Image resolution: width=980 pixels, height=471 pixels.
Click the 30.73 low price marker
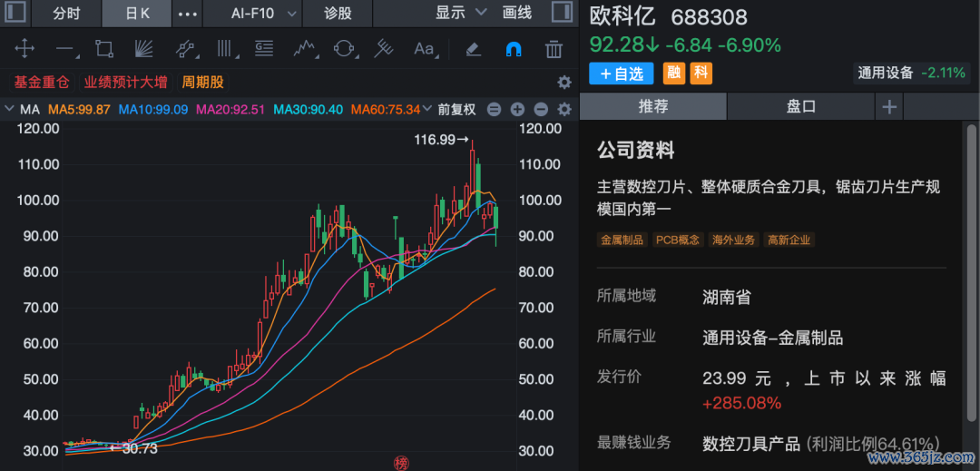[133, 447]
